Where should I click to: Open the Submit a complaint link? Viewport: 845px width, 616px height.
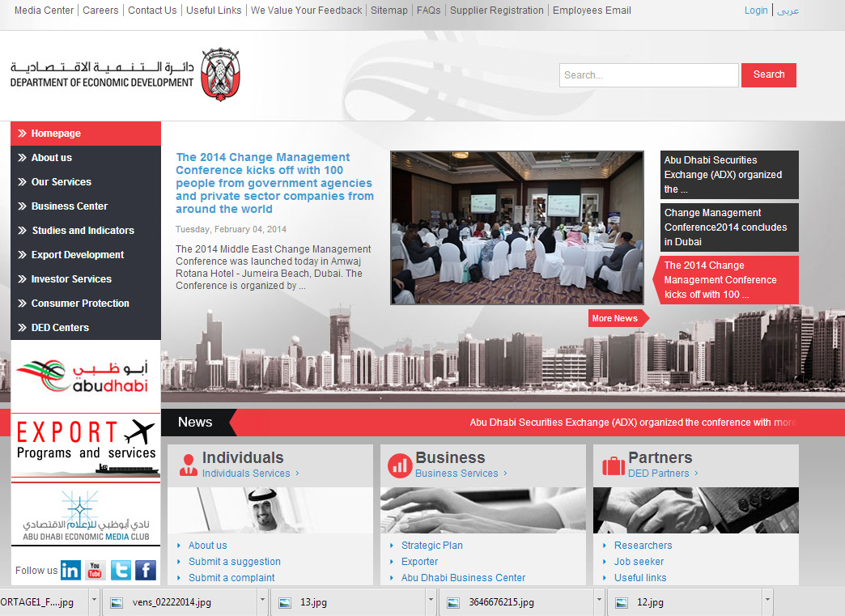tap(231, 578)
